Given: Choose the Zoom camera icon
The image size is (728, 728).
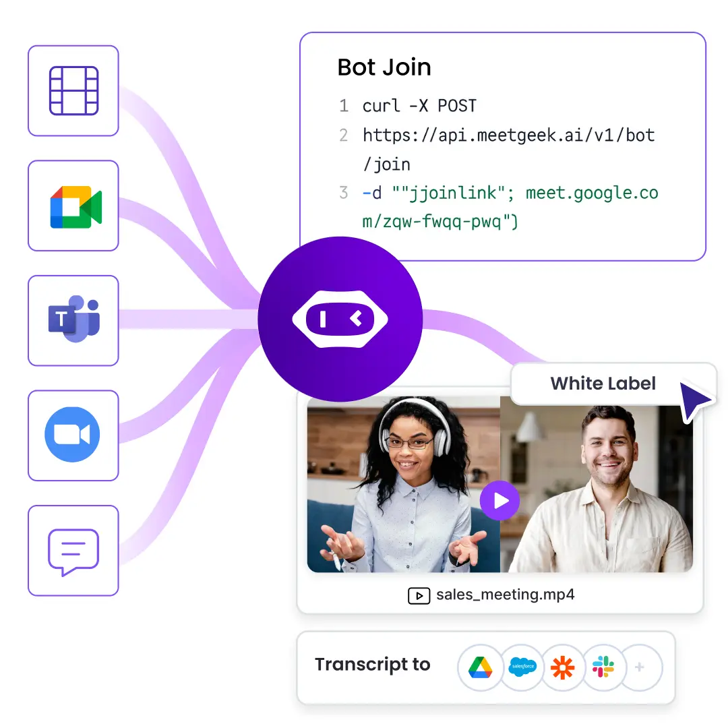Looking at the screenshot, I should point(73,435).
